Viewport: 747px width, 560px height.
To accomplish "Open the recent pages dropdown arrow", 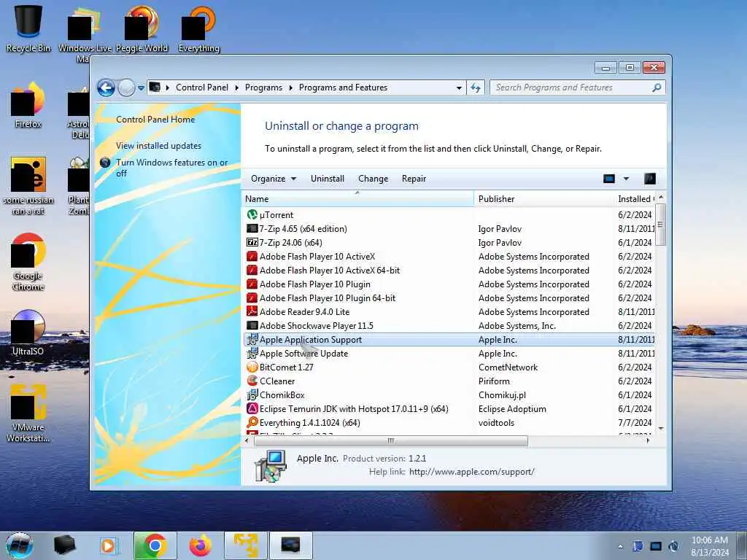I will [x=141, y=88].
